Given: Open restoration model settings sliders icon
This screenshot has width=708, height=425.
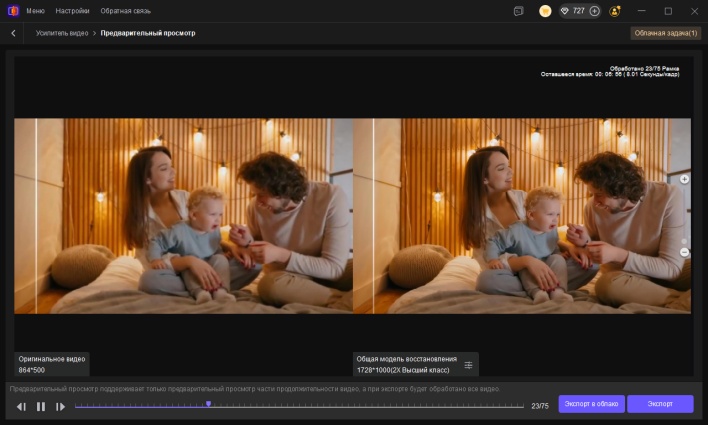Looking at the screenshot, I should pyautogui.click(x=468, y=364).
